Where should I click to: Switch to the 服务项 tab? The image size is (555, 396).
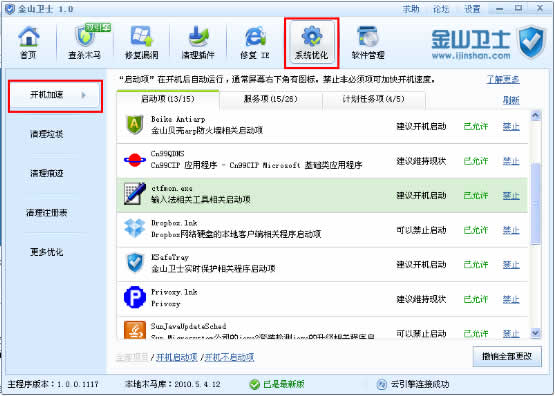271,99
